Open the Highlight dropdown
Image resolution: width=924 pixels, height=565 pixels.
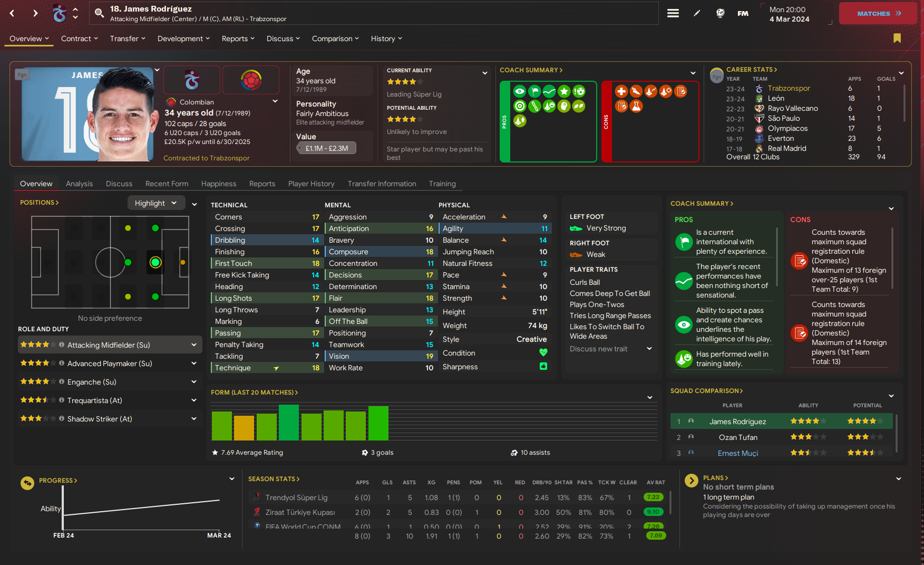[156, 203]
